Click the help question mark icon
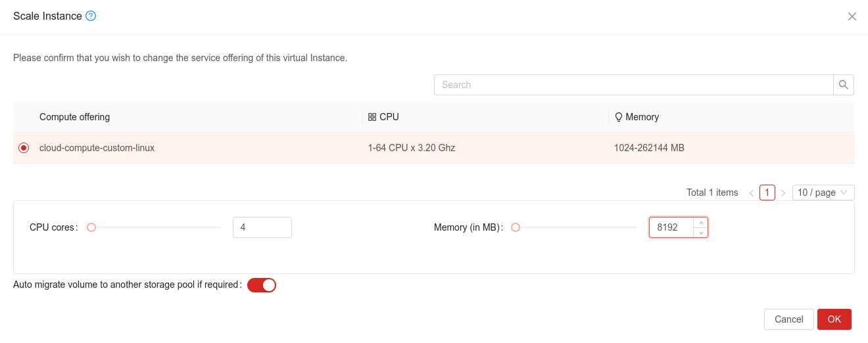The width and height of the screenshot is (868, 343). 91,16
